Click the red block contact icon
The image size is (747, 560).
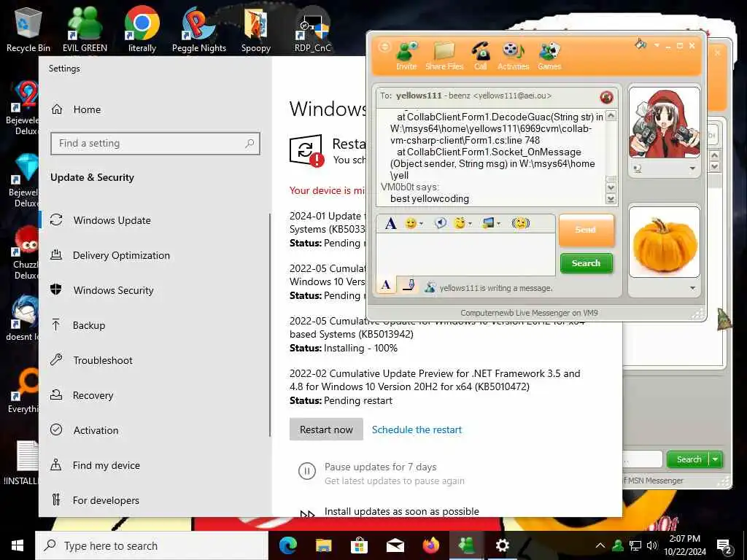coord(606,97)
